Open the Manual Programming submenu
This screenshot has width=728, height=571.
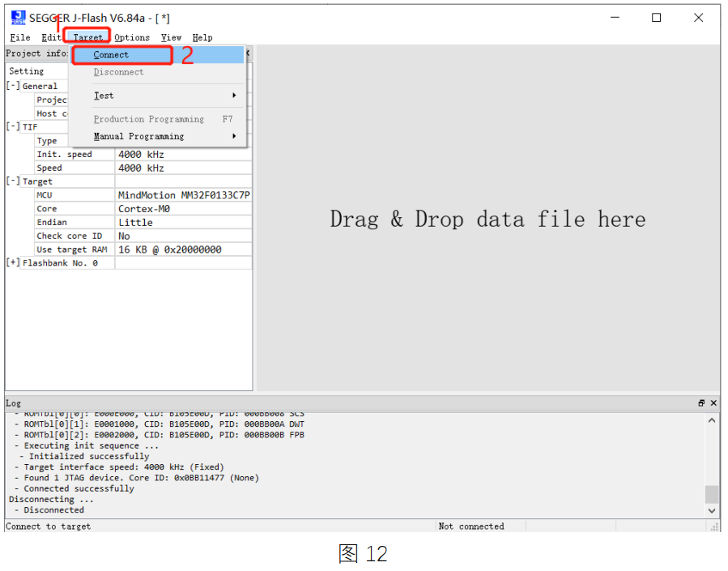[157, 137]
